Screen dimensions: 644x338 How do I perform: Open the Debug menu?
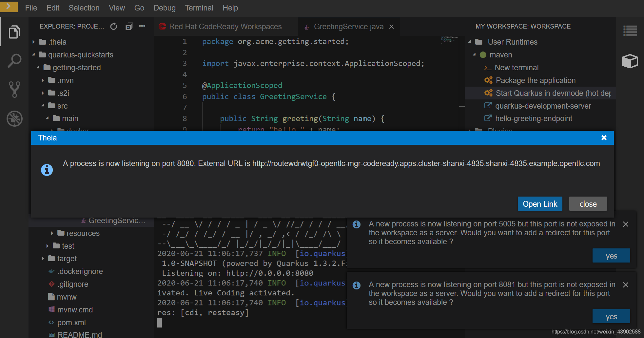(x=165, y=8)
